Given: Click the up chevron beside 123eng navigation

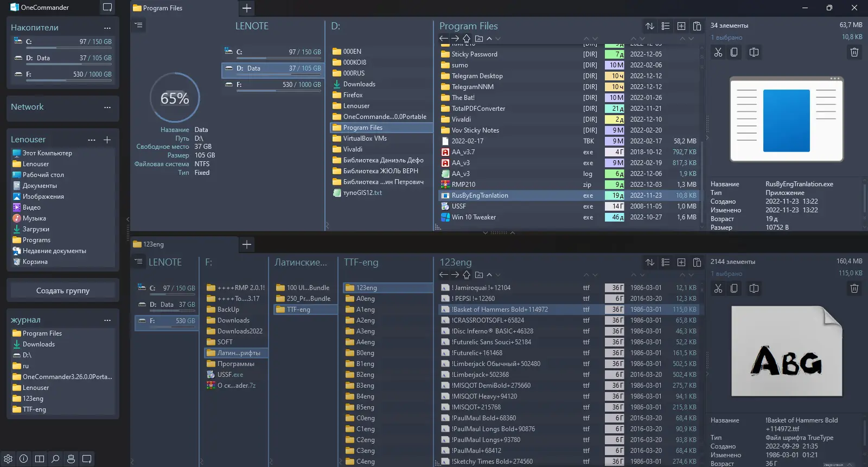Looking at the screenshot, I should tap(489, 275).
